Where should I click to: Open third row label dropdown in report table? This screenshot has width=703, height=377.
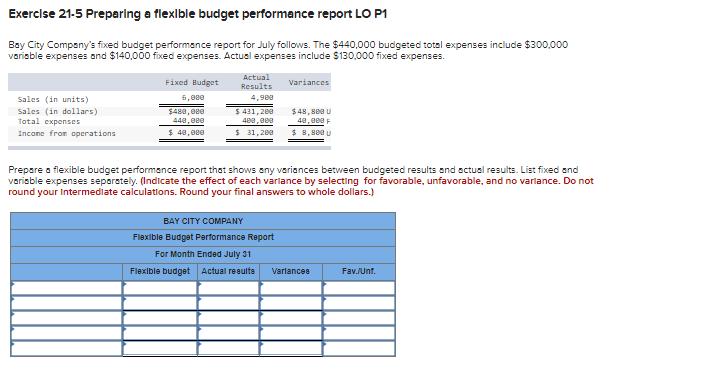[x=67, y=318]
